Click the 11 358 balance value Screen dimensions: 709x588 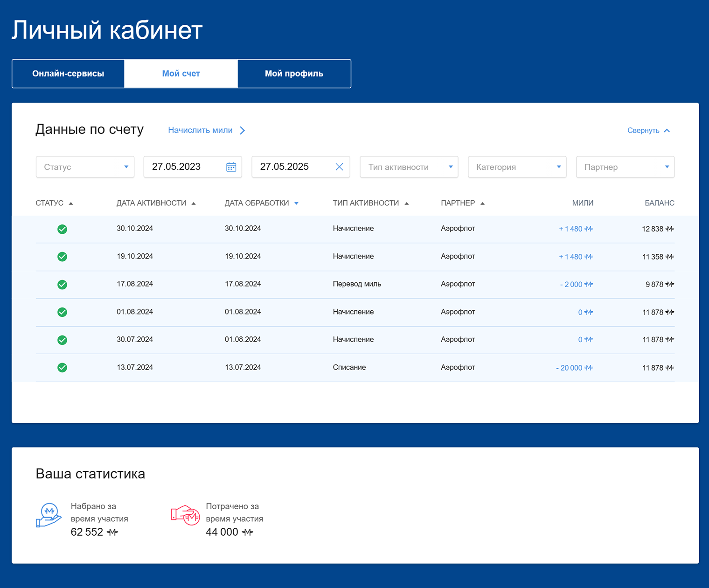[658, 257]
